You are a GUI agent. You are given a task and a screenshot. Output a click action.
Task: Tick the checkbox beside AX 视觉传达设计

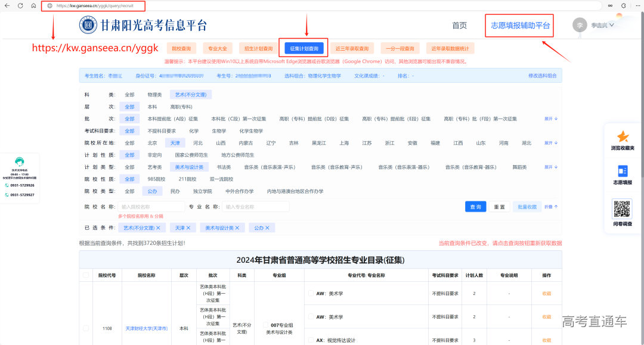(x=311, y=340)
